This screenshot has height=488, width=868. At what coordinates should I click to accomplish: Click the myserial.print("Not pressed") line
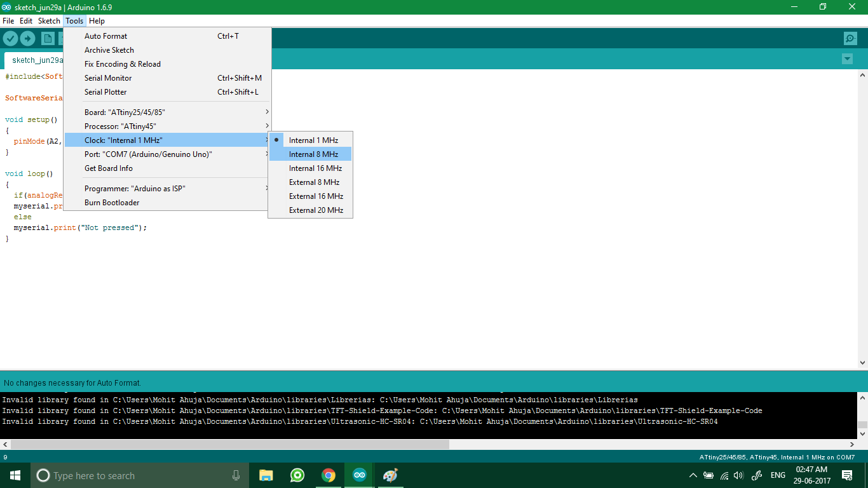pyautogui.click(x=80, y=227)
